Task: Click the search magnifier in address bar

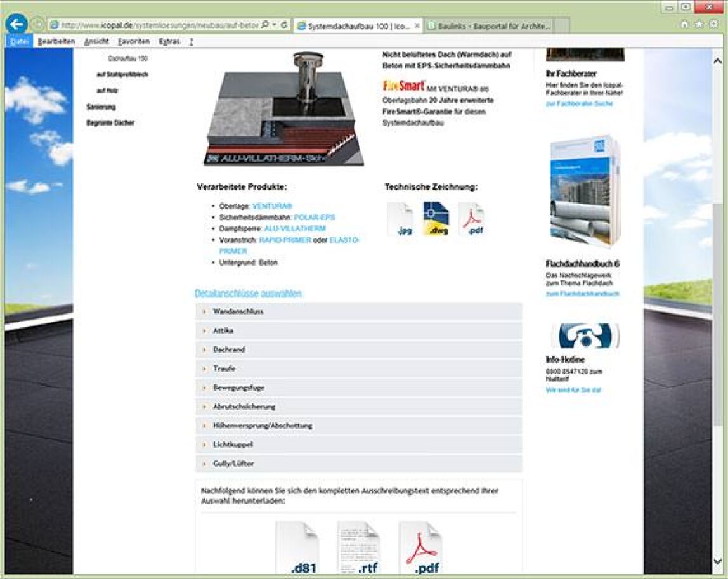Action: 265,25
